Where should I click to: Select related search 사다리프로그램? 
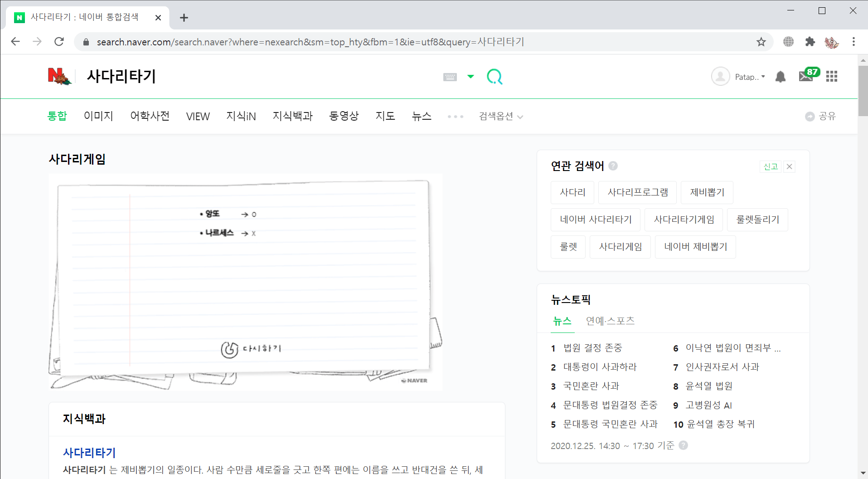[638, 192]
